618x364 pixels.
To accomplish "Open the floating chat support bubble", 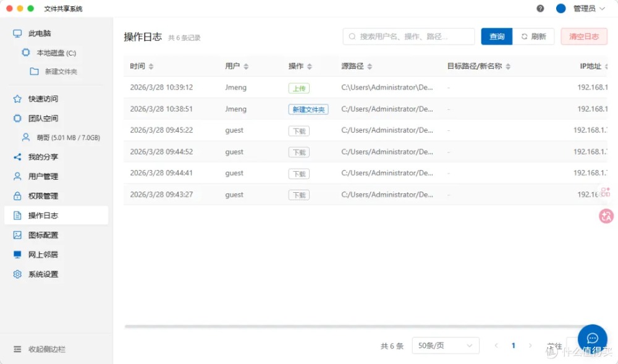I will coord(592,338).
